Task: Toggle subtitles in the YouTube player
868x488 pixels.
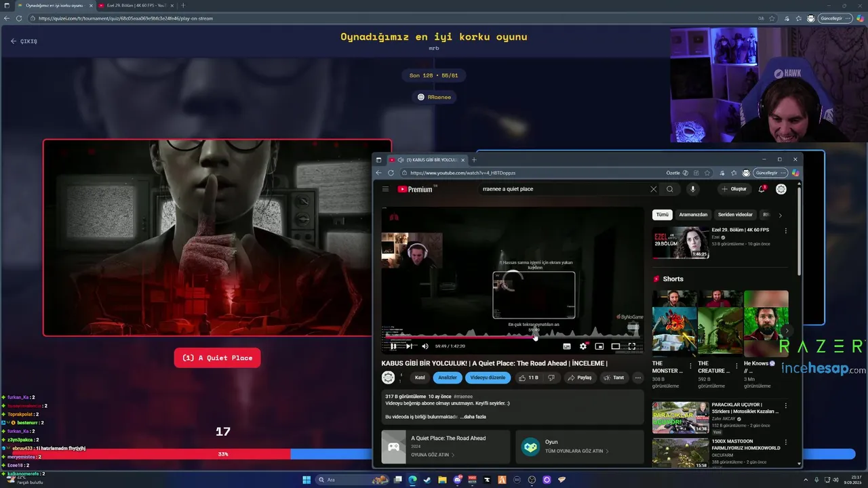Action: point(567,346)
